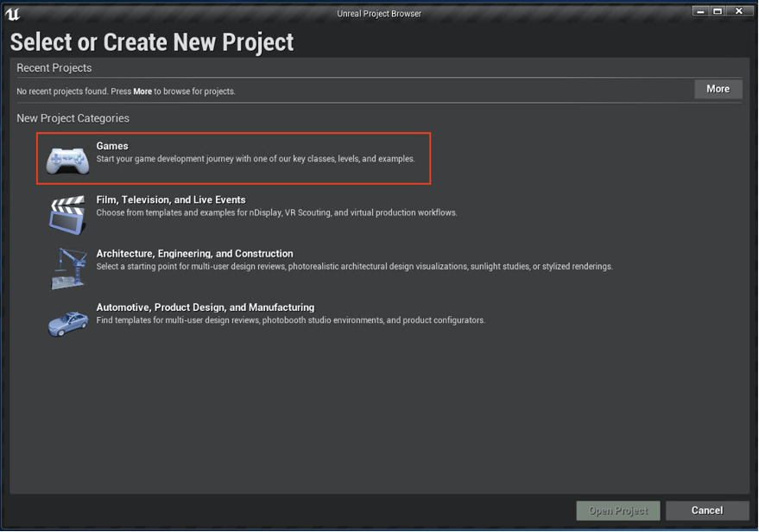Click the disabled Open Project button
The height and width of the screenshot is (532, 759).
pyautogui.click(x=617, y=510)
